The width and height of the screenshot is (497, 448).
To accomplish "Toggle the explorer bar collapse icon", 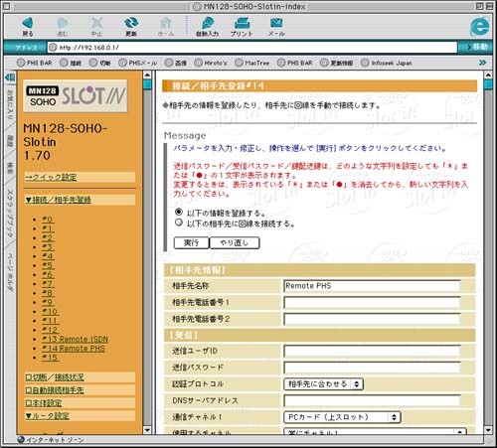I will click(x=10, y=77).
